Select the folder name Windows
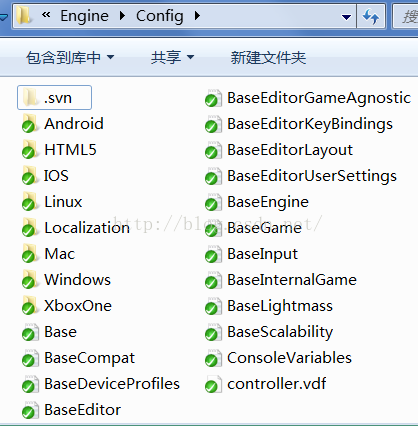418x427 pixels. tap(77, 280)
